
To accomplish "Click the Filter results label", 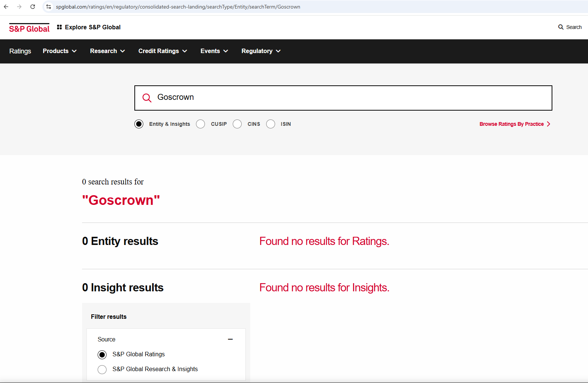I will 109,317.
